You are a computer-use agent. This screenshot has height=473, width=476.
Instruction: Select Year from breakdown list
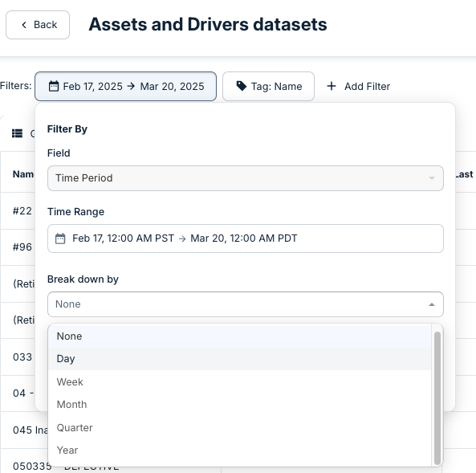[239, 451]
